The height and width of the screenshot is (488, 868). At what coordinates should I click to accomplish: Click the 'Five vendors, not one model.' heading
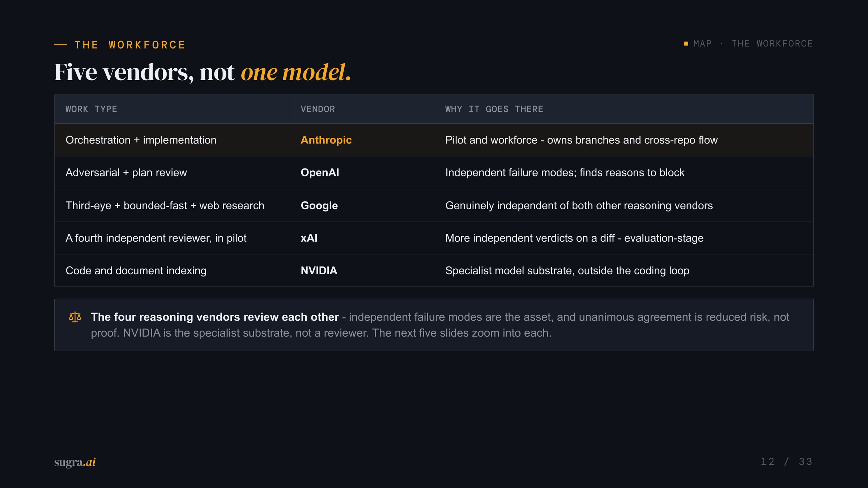click(x=203, y=72)
